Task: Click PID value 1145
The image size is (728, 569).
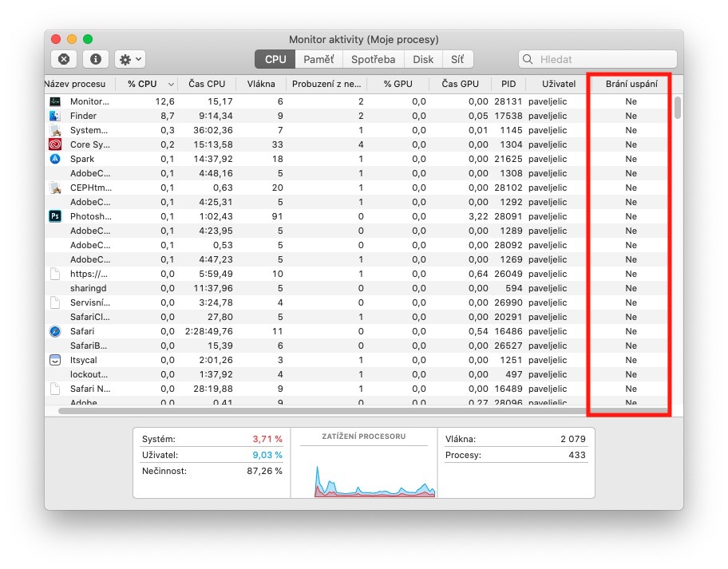Action: click(x=511, y=130)
